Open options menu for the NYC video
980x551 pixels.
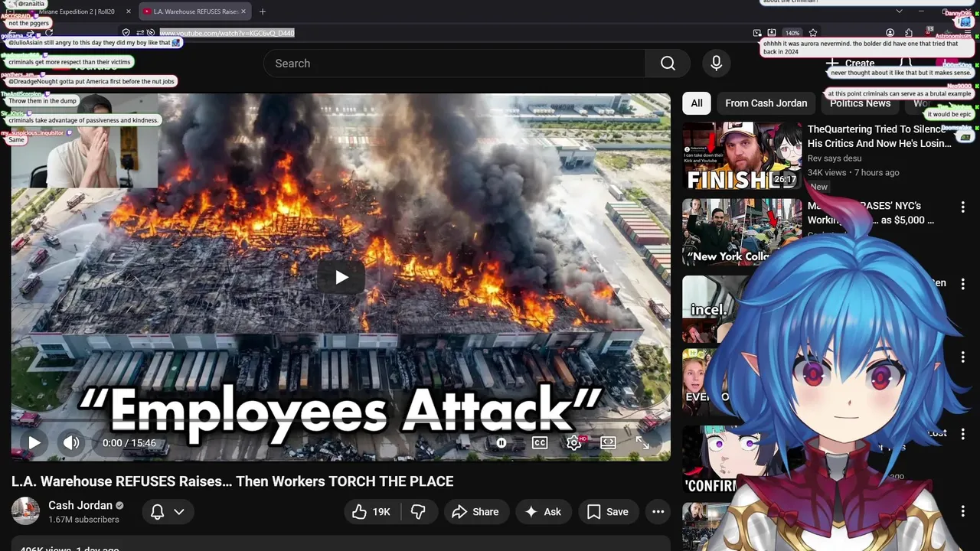pos(963,207)
